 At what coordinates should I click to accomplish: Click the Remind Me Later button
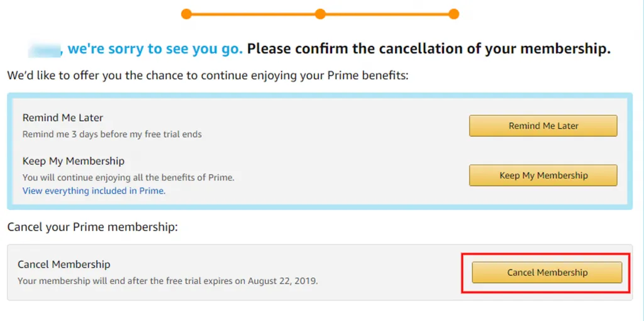coord(543,126)
